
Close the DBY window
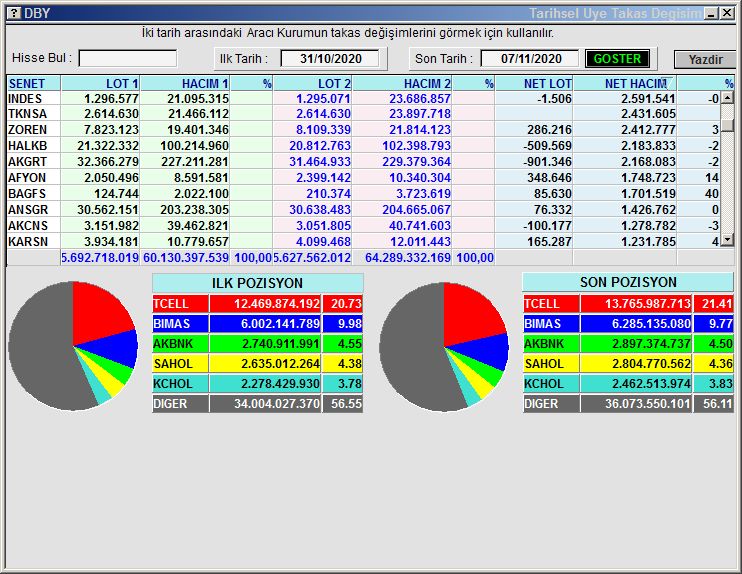coord(727,13)
